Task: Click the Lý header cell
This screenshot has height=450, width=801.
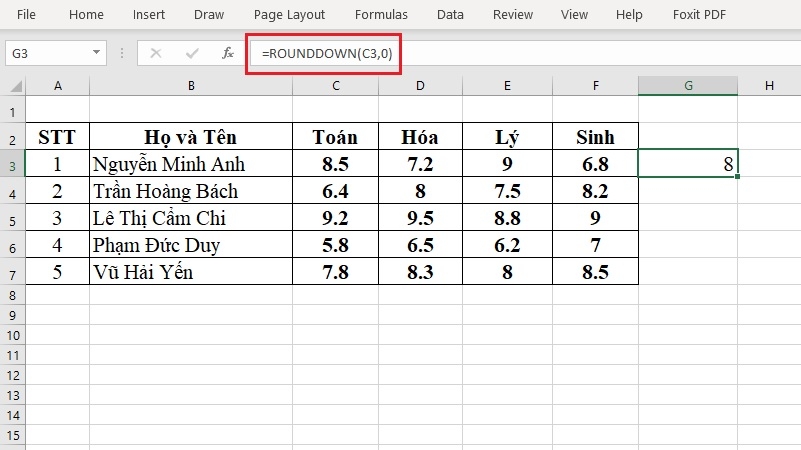Action: 507,136
